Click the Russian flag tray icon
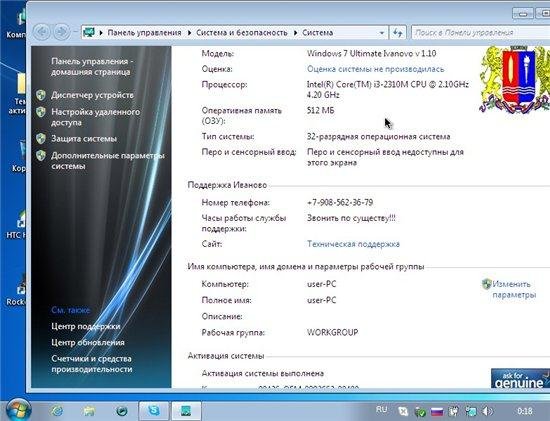 pos(437,411)
